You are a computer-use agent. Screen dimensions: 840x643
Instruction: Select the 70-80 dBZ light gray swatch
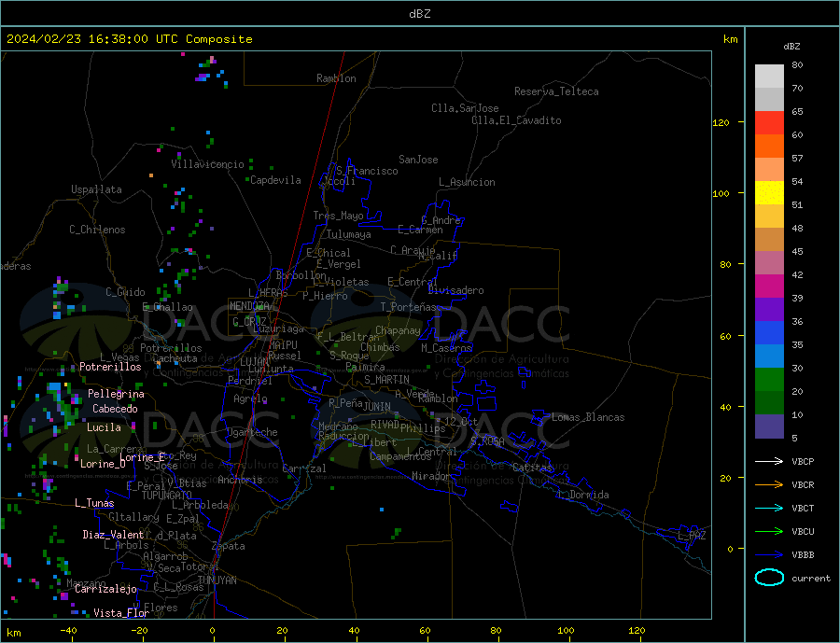click(x=769, y=77)
